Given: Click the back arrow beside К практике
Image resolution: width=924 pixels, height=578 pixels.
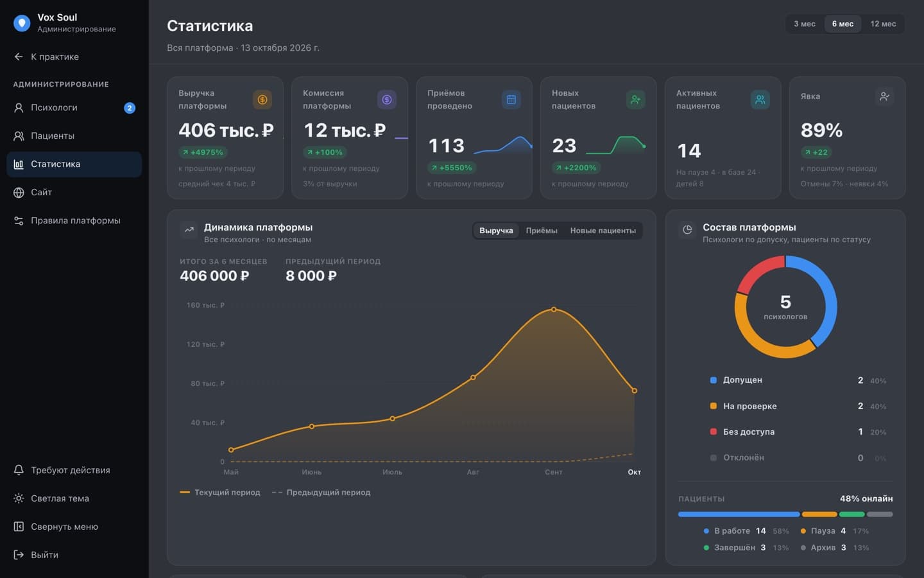Looking at the screenshot, I should tap(19, 57).
